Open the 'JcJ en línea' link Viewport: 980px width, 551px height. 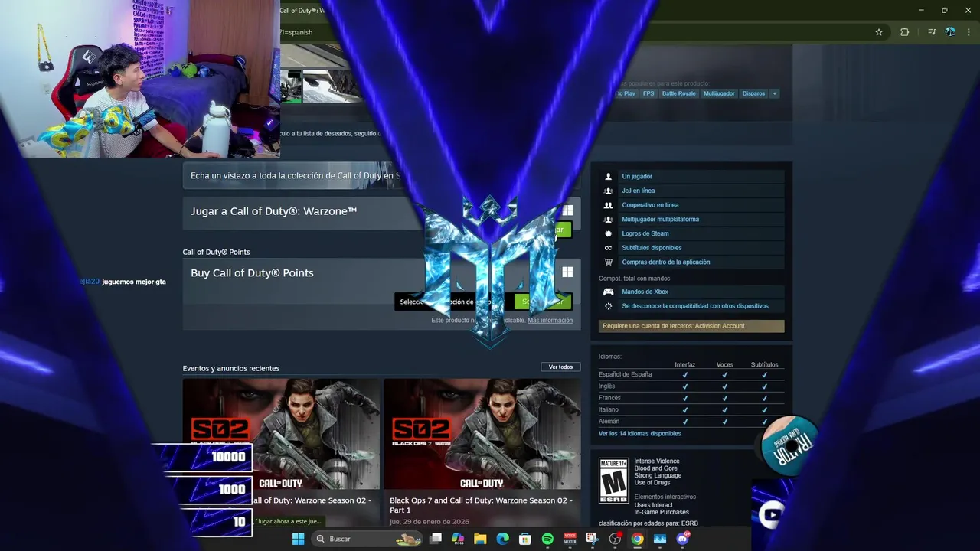[638, 191]
